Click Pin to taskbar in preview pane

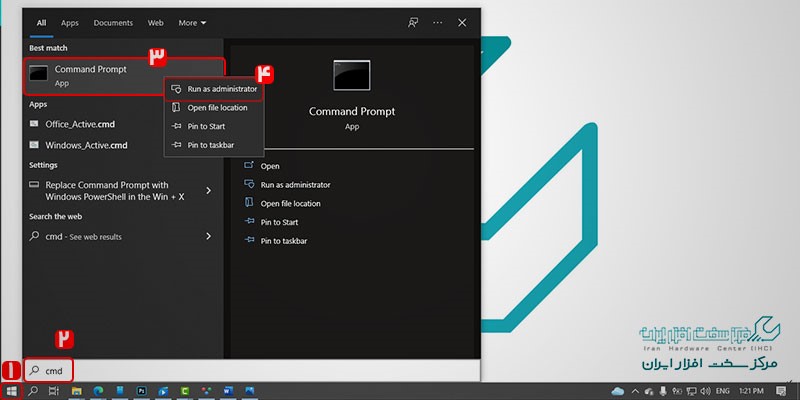coord(284,241)
